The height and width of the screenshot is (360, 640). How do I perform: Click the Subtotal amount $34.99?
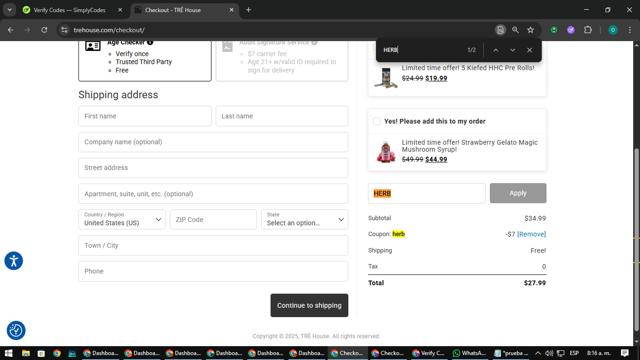click(x=535, y=218)
